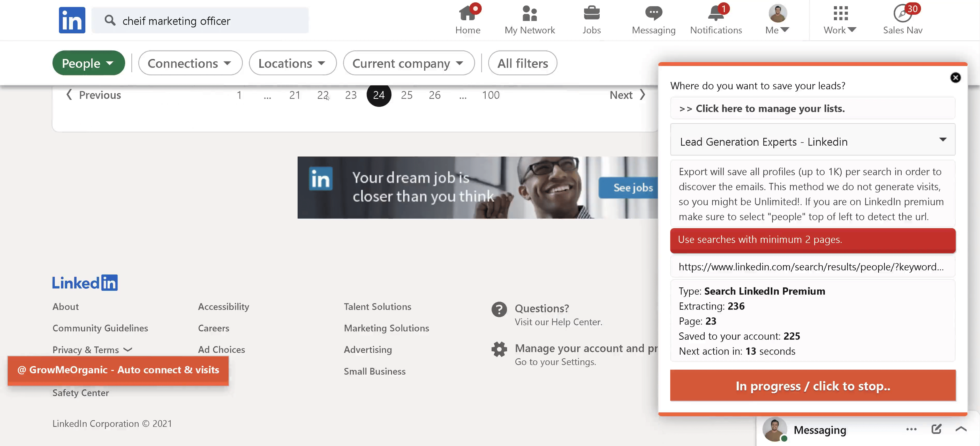Open My Network icon
This screenshot has height=446, width=980.
(x=530, y=14)
